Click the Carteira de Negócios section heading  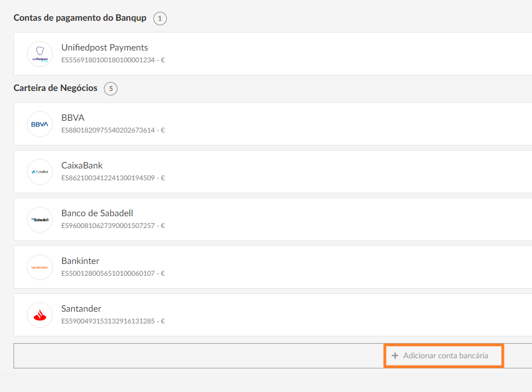pos(55,88)
